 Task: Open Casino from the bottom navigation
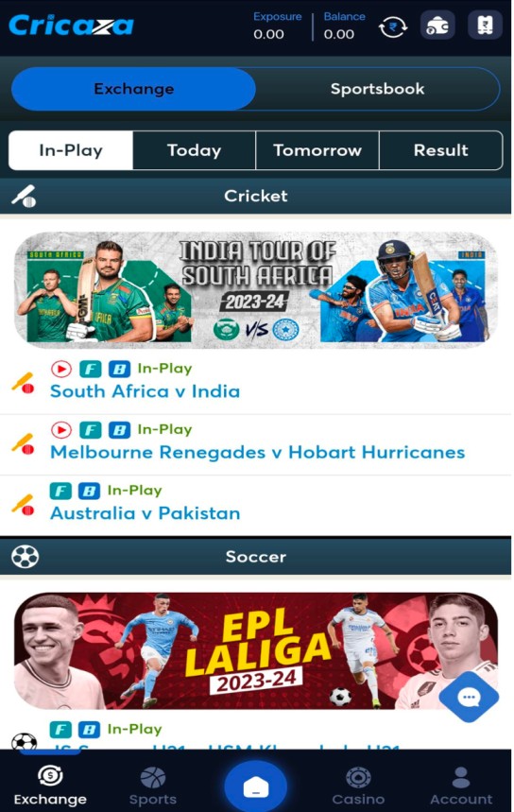click(x=358, y=786)
